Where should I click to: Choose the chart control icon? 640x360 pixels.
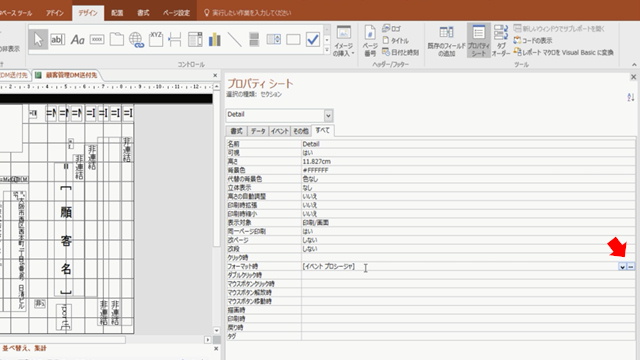[214, 40]
